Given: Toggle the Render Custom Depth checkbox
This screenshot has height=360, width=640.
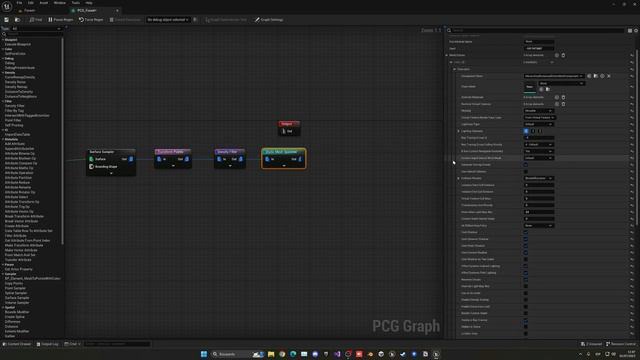Looking at the screenshot, I should (x=526, y=313).
